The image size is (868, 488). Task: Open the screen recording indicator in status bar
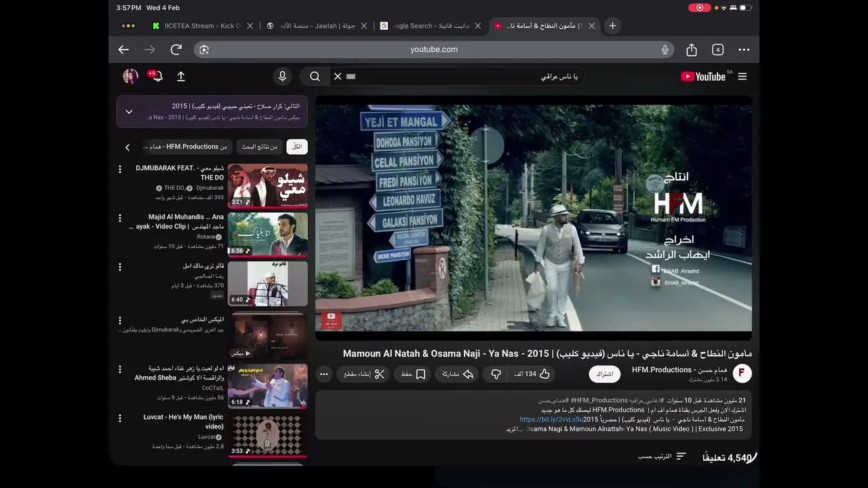[x=699, y=7]
